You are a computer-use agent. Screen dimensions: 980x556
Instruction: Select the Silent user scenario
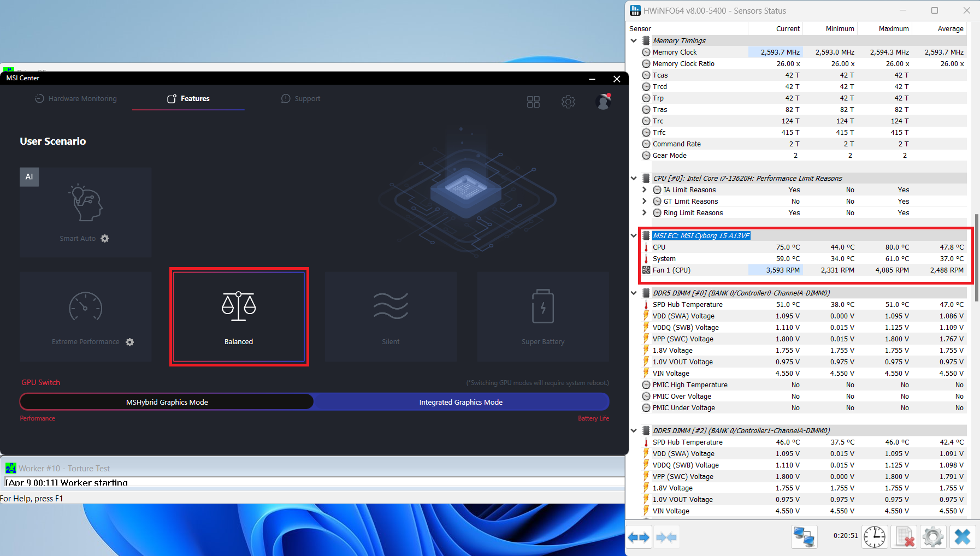tap(391, 317)
